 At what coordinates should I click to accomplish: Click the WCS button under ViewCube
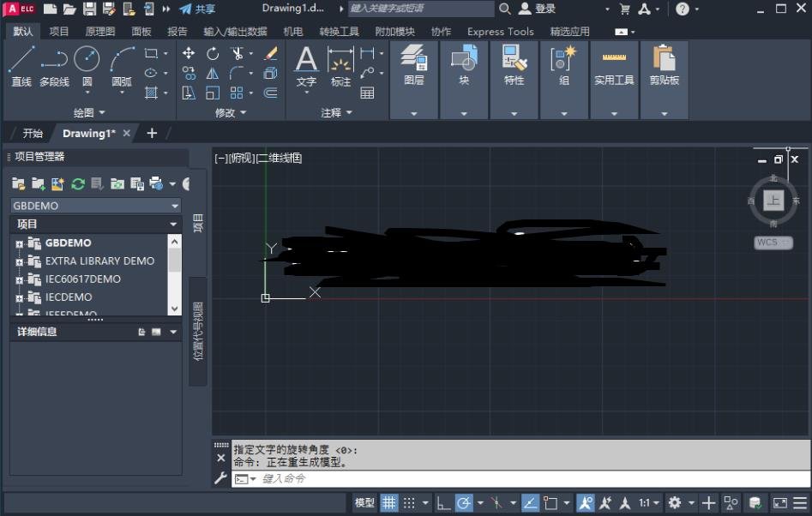click(x=773, y=243)
